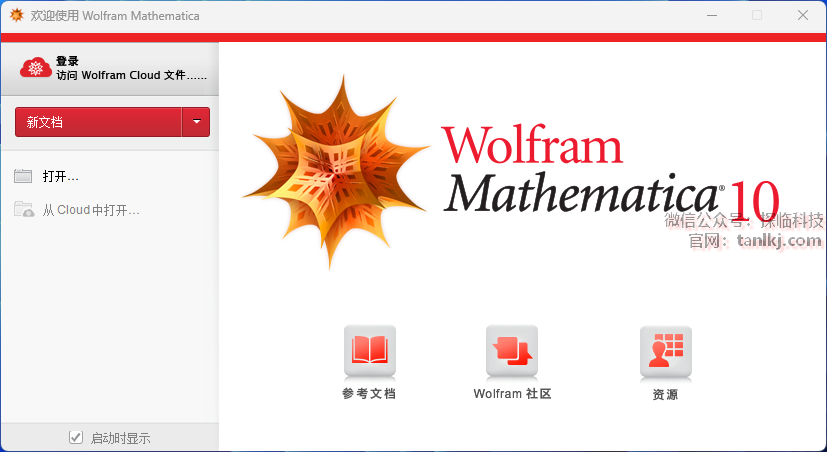Minimize the welcome window
This screenshot has height=452, width=827.
coord(712,15)
